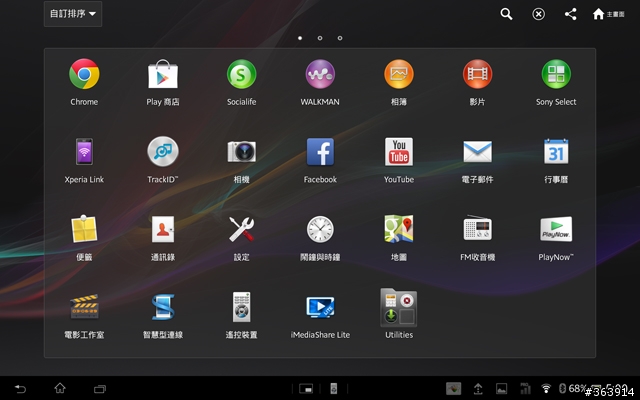Open the small apps tray icon
This screenshot has height=400, width=640.
click(306, 389)
